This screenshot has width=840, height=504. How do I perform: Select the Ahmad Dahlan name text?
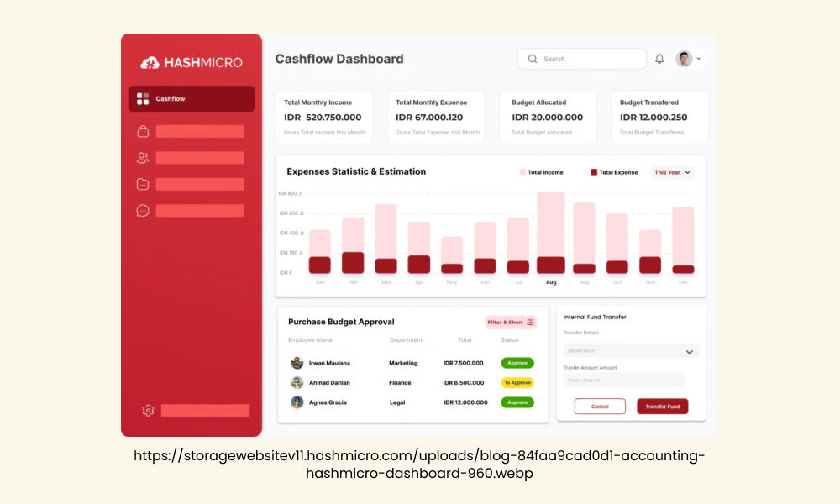[x=329, y=382]
